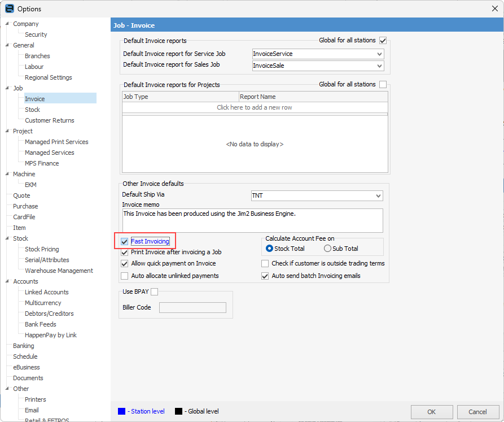
Task: Select the Stock Total radio option
Action: 269,249
